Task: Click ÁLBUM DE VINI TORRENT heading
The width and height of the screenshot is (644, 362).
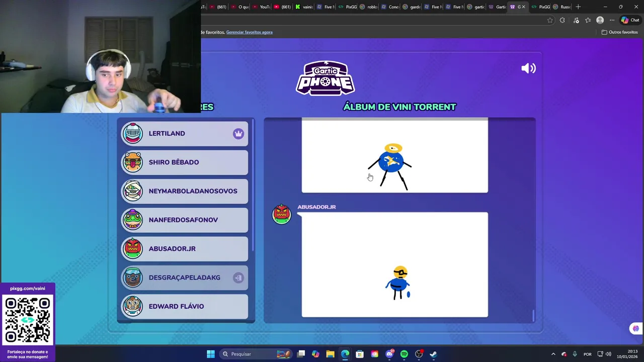Action: click(399, 107)
